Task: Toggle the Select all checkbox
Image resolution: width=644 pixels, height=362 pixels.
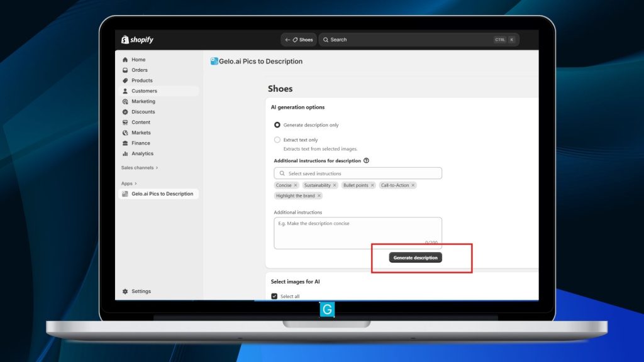Action: click(274, 296)
